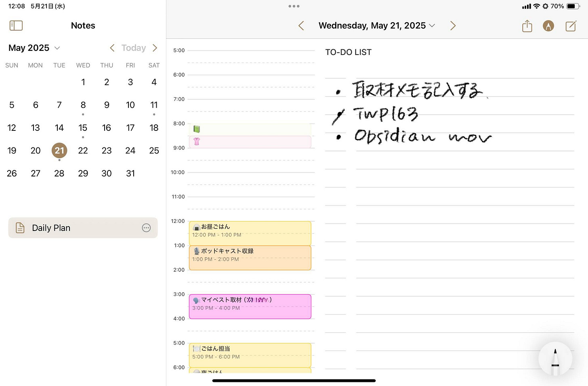
Task: Go to previous day with left chevron
Action: tap(301, 26)
